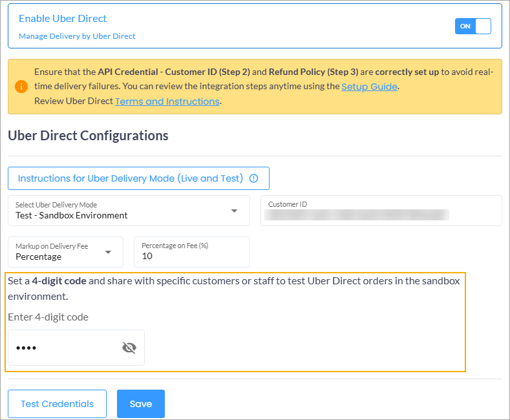Click the orange warning info icon

[x=21, y=87]
